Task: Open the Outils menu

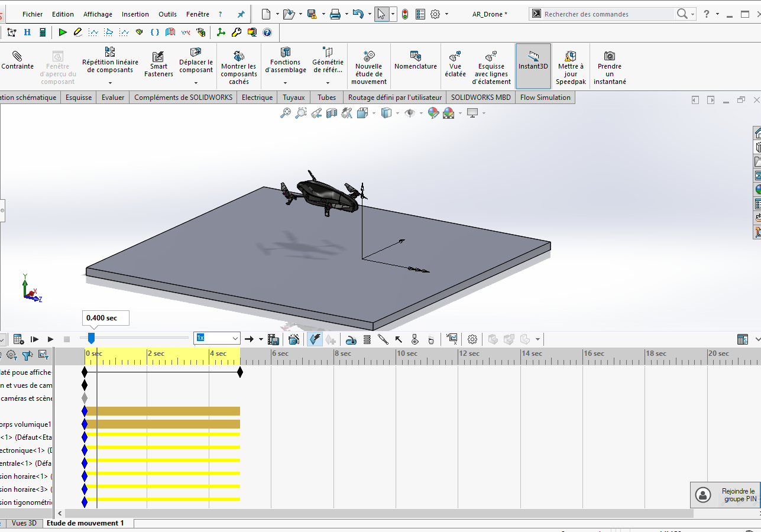Action: point(168,14)
